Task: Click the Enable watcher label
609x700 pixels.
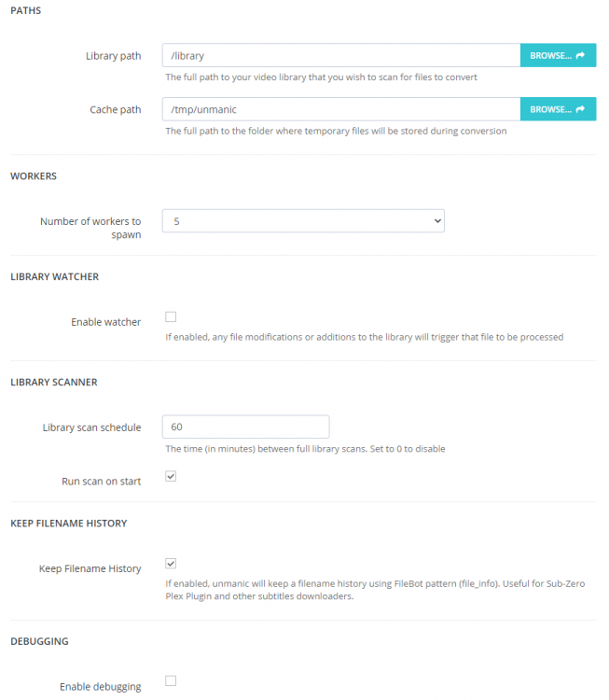Action: tap(105, 322)
